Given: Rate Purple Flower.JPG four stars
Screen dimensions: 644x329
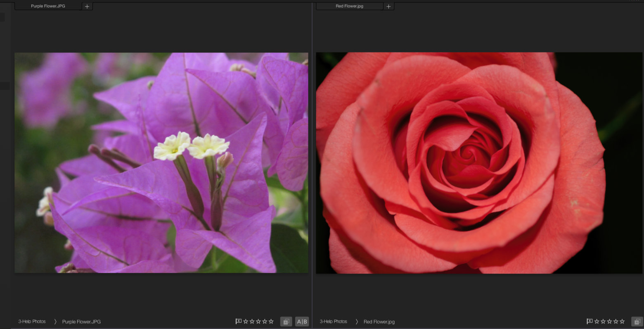Looking at the screenshot, I should (265, 321).
